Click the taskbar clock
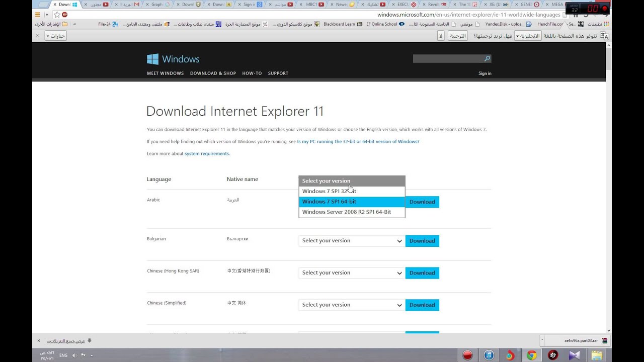This screenshot has width=644, height=362. [47, 355]
